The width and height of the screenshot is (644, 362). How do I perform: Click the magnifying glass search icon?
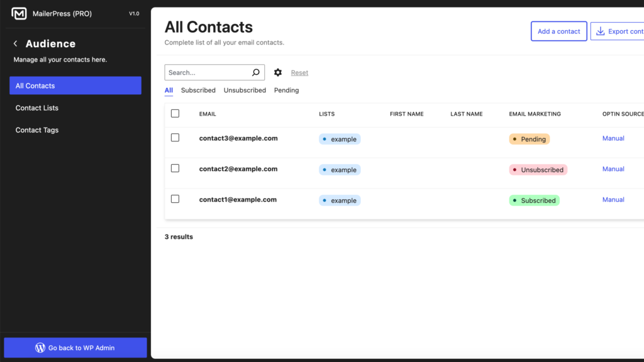tap(255, 72)
